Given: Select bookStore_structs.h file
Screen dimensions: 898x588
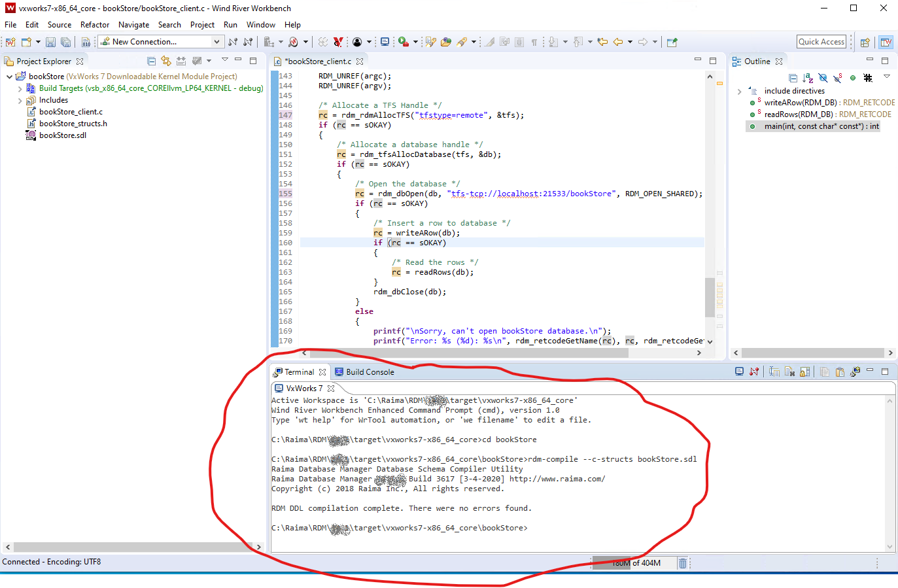Looking at the screenshot, I should [73, 124].
